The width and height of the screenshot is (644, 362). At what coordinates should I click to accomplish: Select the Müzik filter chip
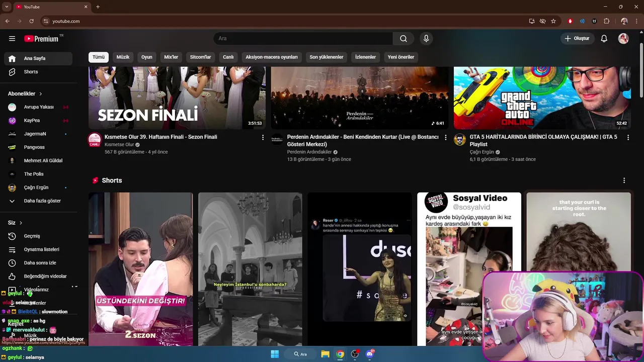point(123,57)
